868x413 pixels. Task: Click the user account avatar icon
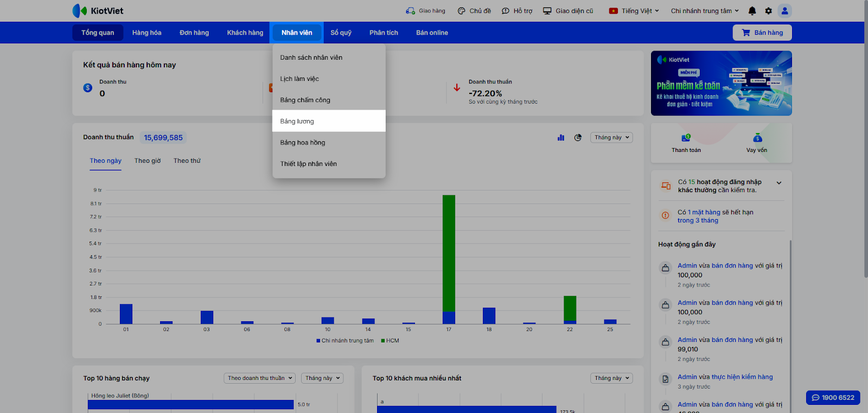pyautogui.click(x=784, y=11)
